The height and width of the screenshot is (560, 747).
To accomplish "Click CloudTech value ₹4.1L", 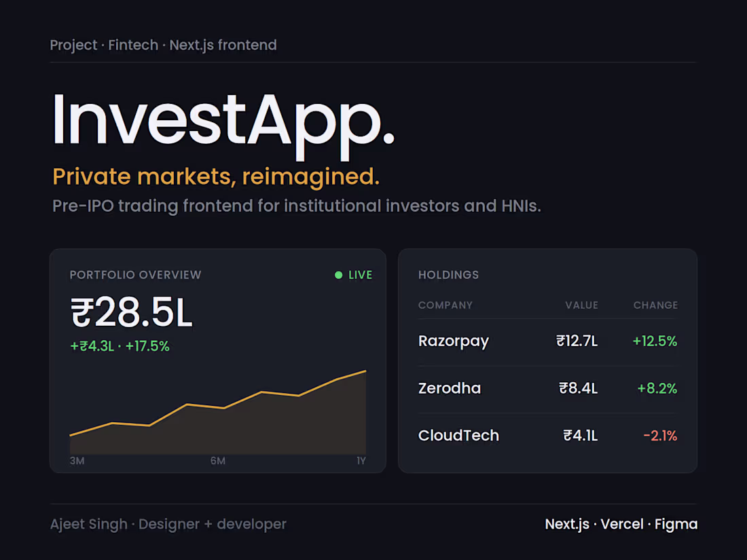I will pyautogui.click(x=580, y=435).
